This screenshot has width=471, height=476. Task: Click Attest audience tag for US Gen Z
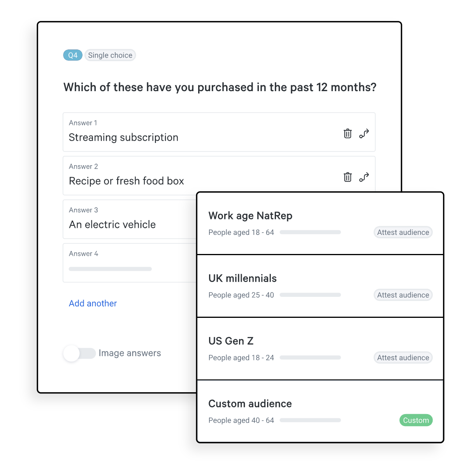pos(403,358)
